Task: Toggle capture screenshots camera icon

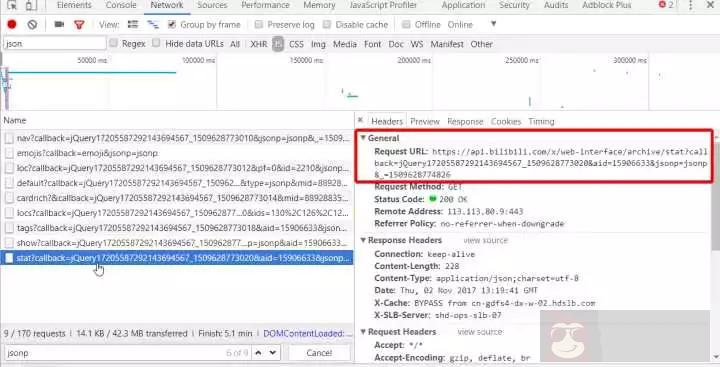Action: coord(59,24)
